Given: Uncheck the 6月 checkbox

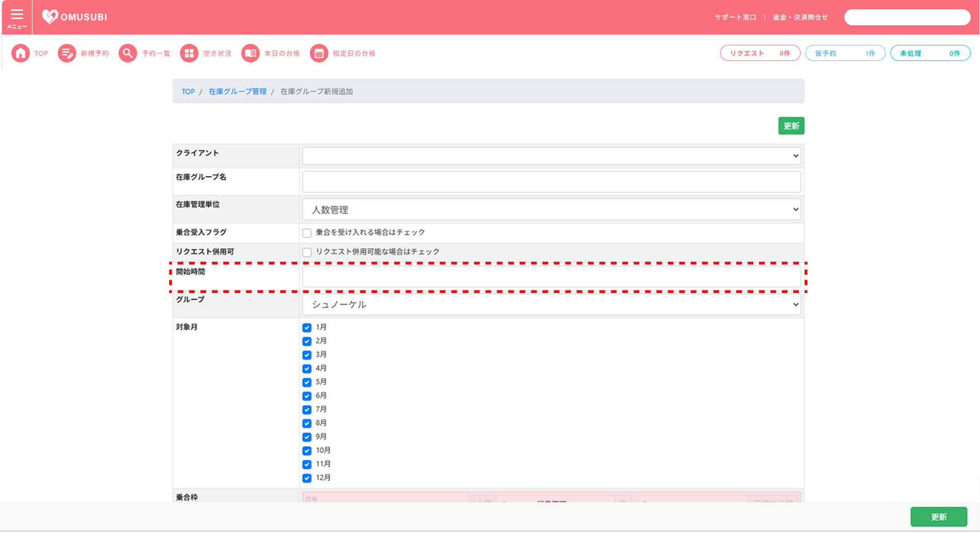Looking at the screenshot, I should (307, 396).
